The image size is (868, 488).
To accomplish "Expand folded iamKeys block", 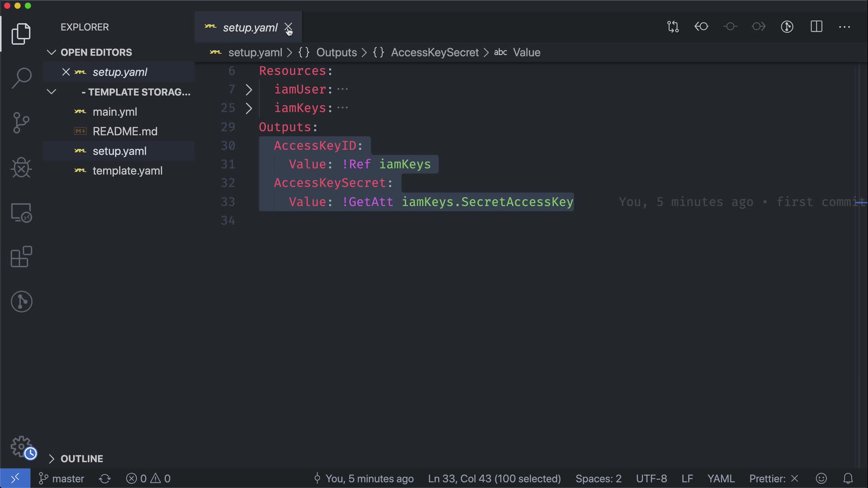I will pos(249,108).
